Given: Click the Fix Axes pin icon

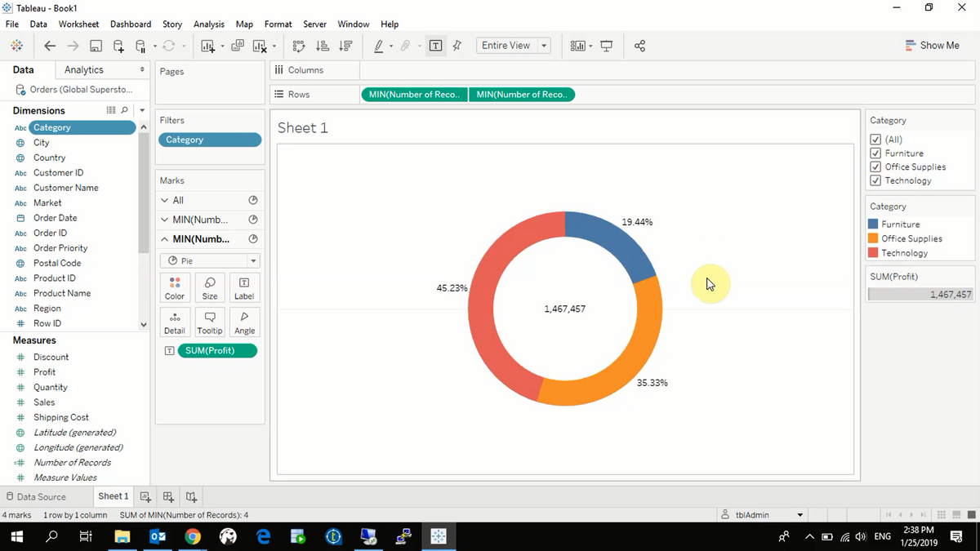Looking at the screenshot, I should click(x=457, y=46).
